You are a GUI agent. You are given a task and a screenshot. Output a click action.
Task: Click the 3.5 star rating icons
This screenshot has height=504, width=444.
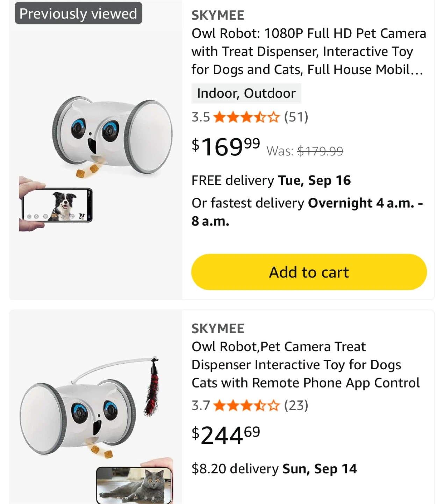pos(246,117)
